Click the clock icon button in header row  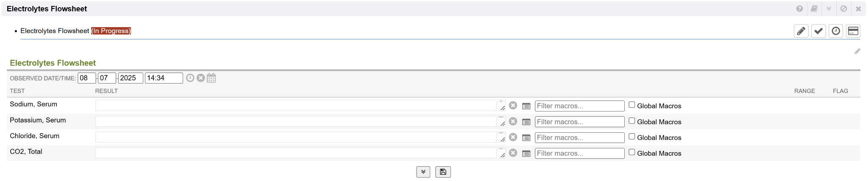click(x=836, y=31)
